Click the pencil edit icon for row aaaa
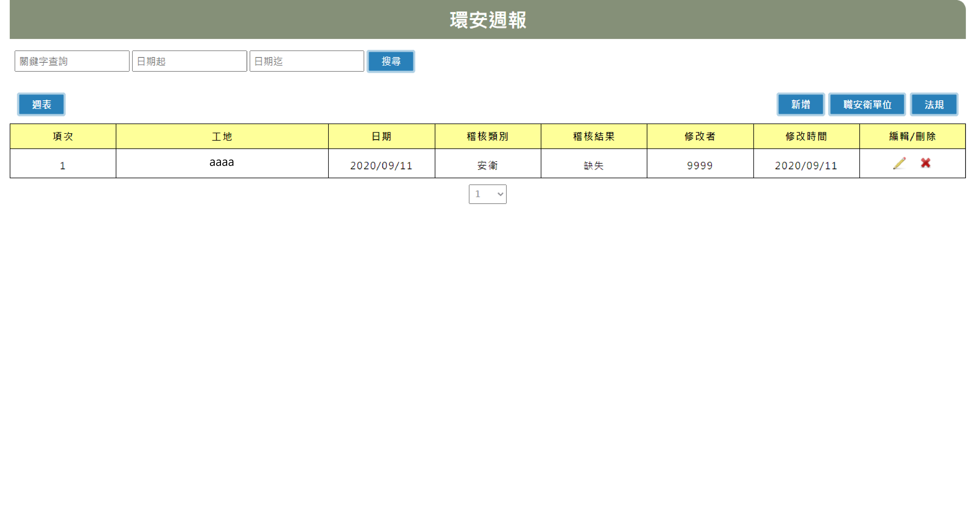The image size is (980, 531). (899, 163)
